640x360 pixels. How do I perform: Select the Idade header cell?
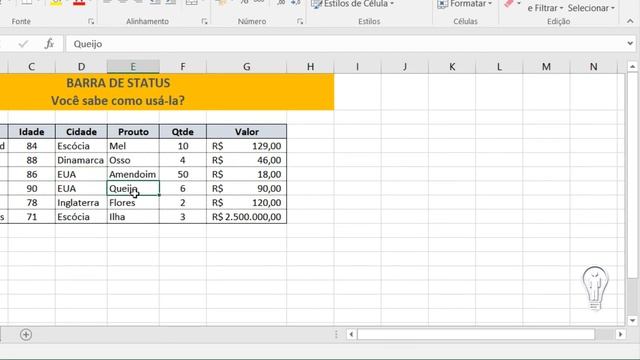pos(31,132)
